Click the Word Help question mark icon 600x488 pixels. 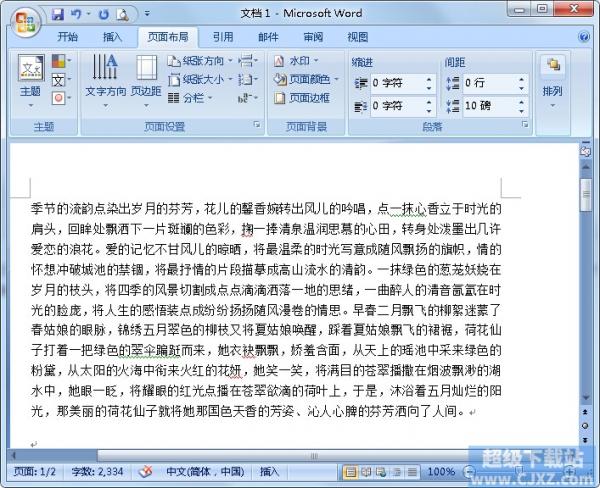click(585, 37)
